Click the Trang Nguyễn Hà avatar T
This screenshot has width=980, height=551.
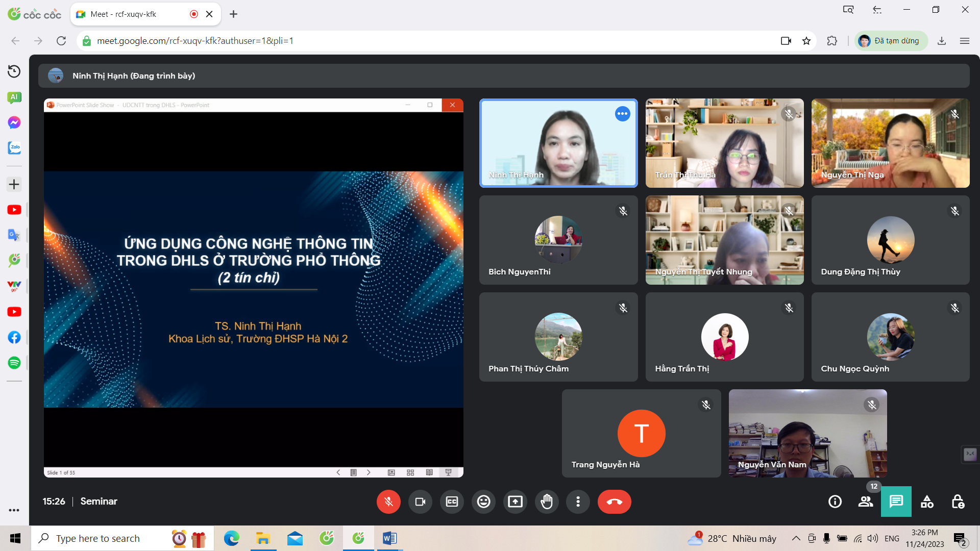(641, 433)
